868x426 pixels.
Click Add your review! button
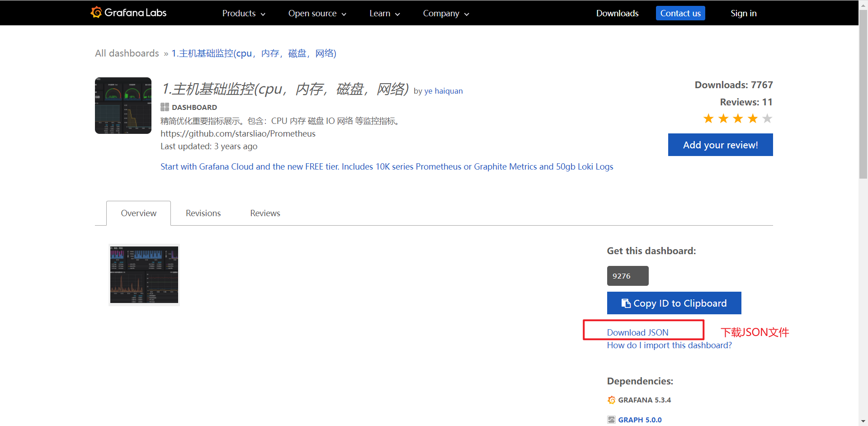click(721, 145)
